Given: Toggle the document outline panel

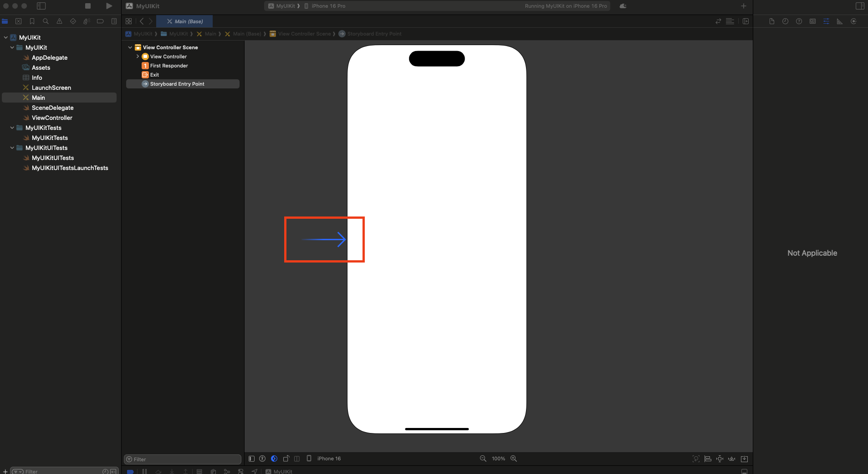Looking at the screenshot, I should coord(251,459).
